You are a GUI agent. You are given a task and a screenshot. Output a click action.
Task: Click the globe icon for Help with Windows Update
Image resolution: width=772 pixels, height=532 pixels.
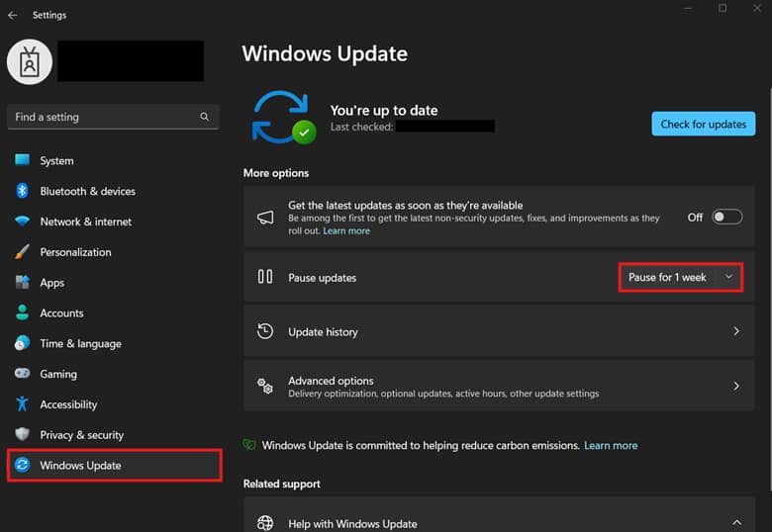265,523
